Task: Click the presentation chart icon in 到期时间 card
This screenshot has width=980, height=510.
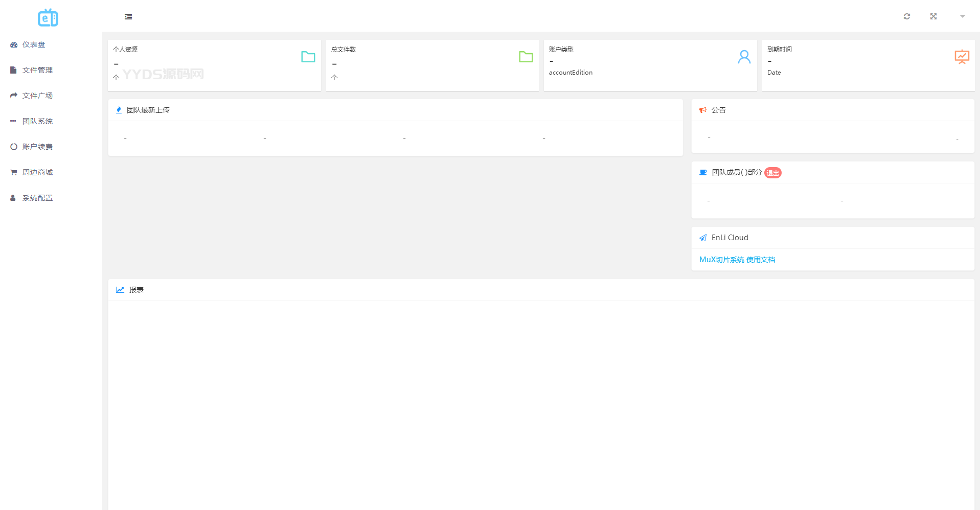Action: [x=962, y=57]
